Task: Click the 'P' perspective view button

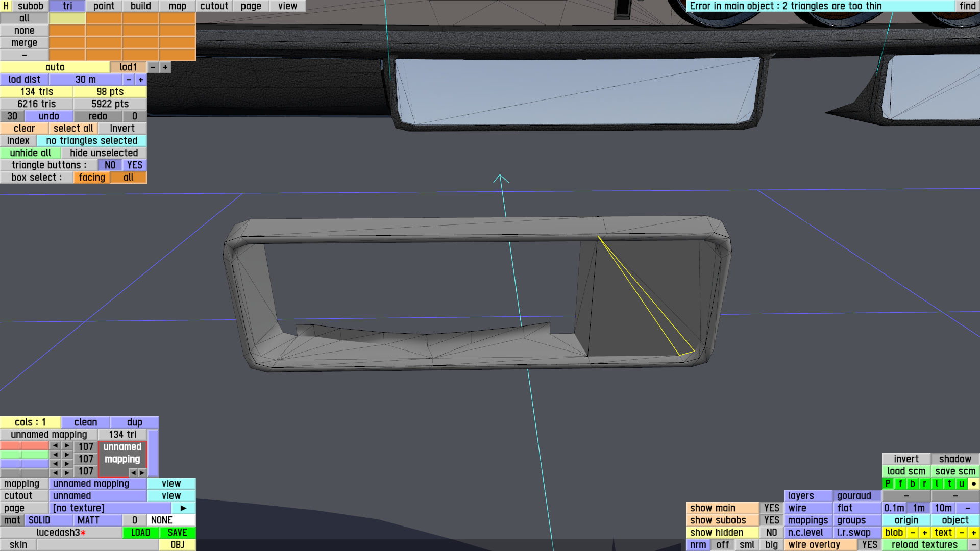Action: pyautogui.click(x=888, y=483)
